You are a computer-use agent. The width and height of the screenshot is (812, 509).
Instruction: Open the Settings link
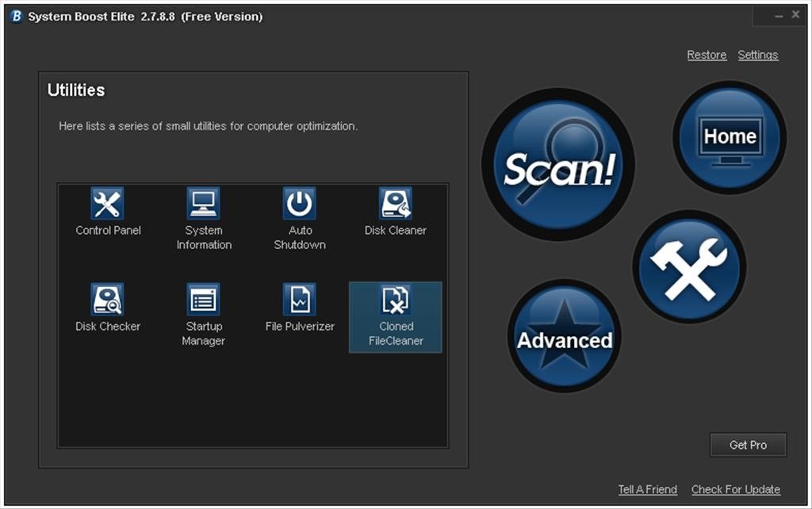click(x=757, y=55)
